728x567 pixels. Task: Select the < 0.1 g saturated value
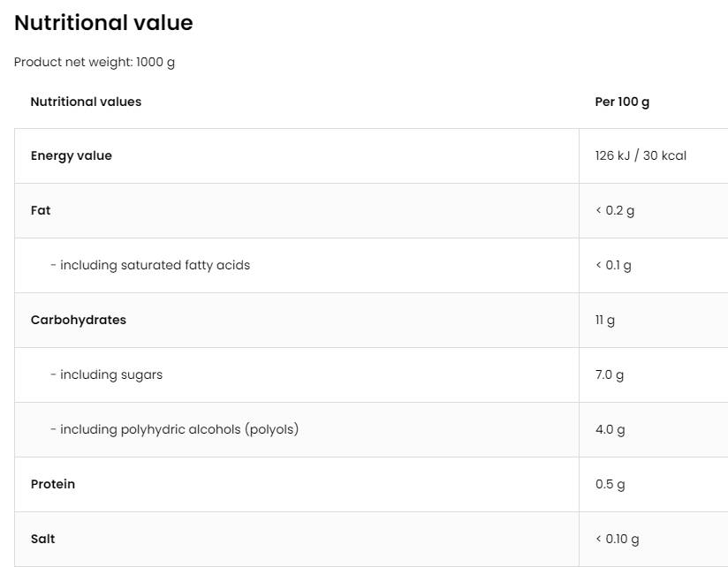click(x=613, y=265)
